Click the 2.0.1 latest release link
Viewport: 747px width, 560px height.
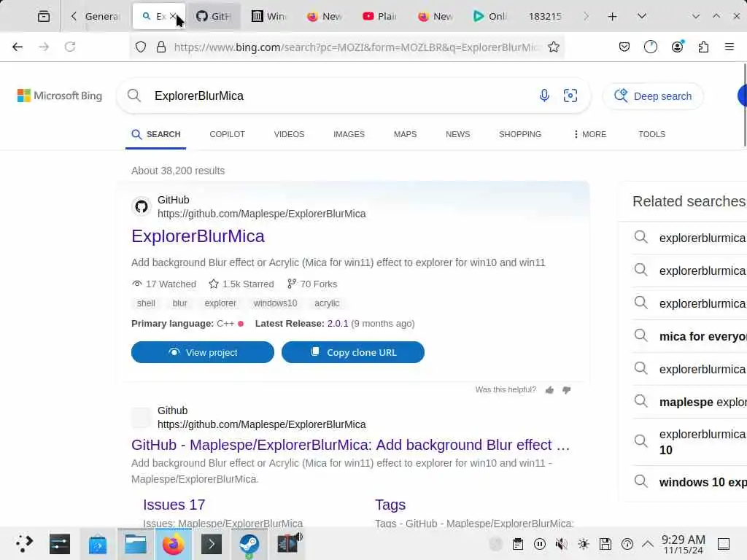pos(338,324)
